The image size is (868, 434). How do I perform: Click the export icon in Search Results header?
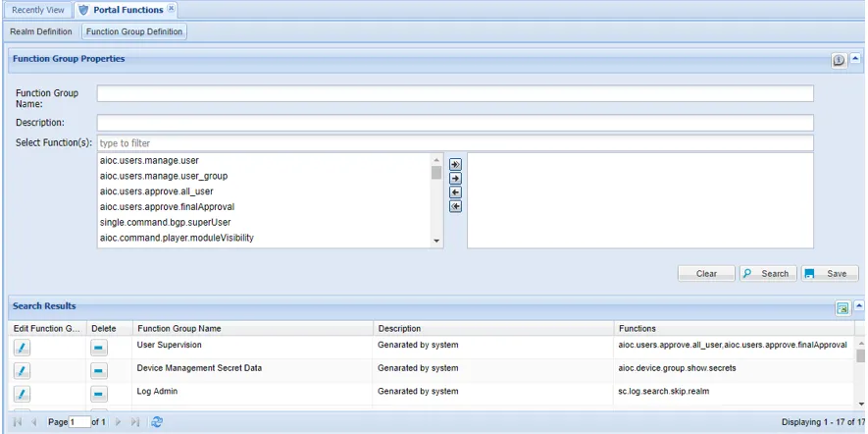coord(842,308)
